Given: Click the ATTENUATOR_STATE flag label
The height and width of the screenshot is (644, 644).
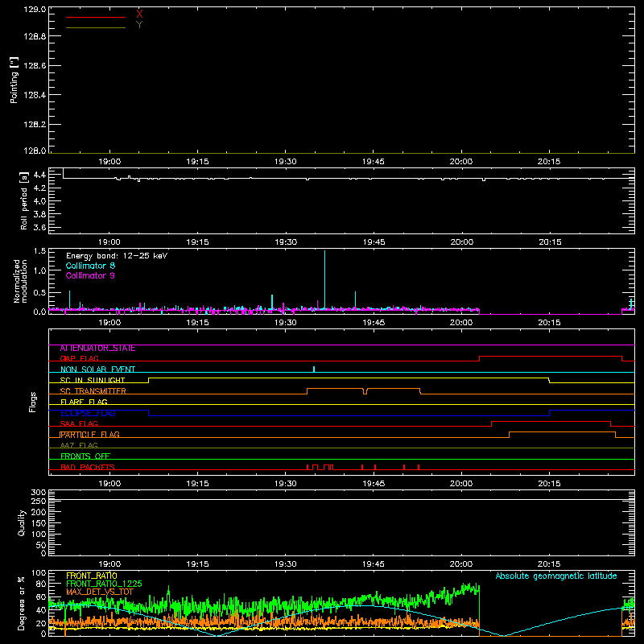Looking at the screenshot, I should pyautogui.click(x=97, y=349).
